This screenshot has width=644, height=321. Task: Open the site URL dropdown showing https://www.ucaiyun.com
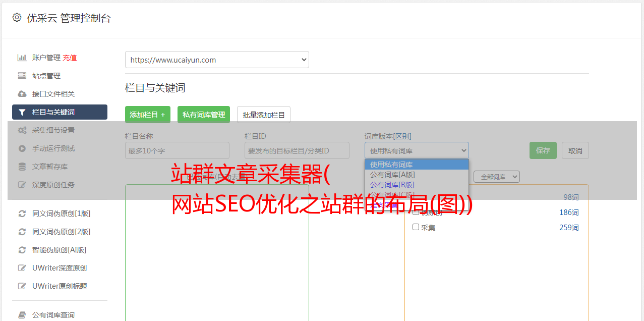217,60
